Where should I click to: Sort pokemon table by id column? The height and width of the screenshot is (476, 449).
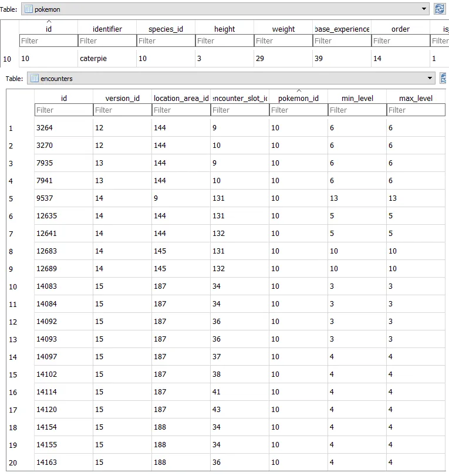click(x=49, y=29)
